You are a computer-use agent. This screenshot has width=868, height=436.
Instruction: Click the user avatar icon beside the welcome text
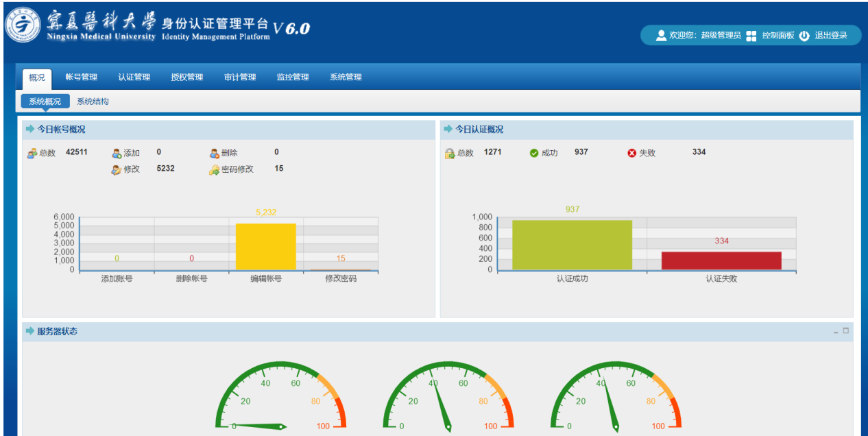661,36
